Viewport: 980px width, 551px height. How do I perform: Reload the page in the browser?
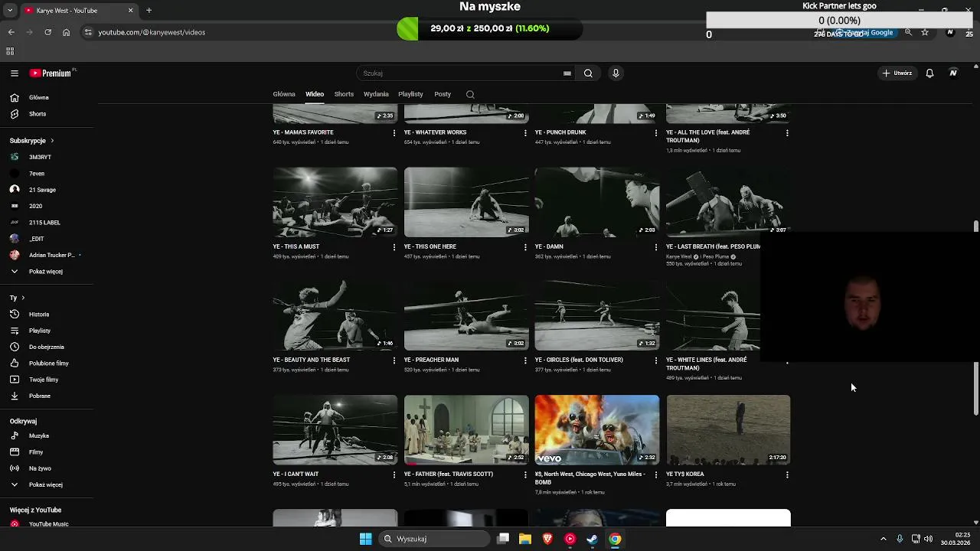pos(47,32)
